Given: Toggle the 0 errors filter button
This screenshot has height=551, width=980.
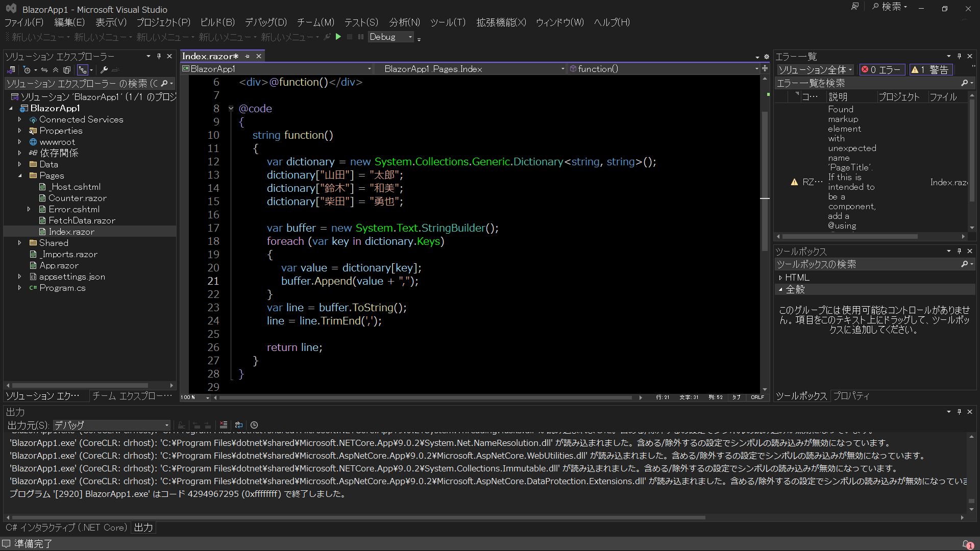Looking at the screenshot, I should pos(881,70).
